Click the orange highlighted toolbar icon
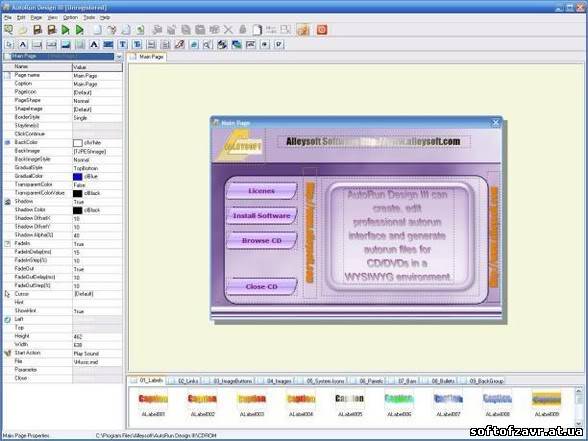This screenshot has height=441, width=588. (x=303, y=30)
